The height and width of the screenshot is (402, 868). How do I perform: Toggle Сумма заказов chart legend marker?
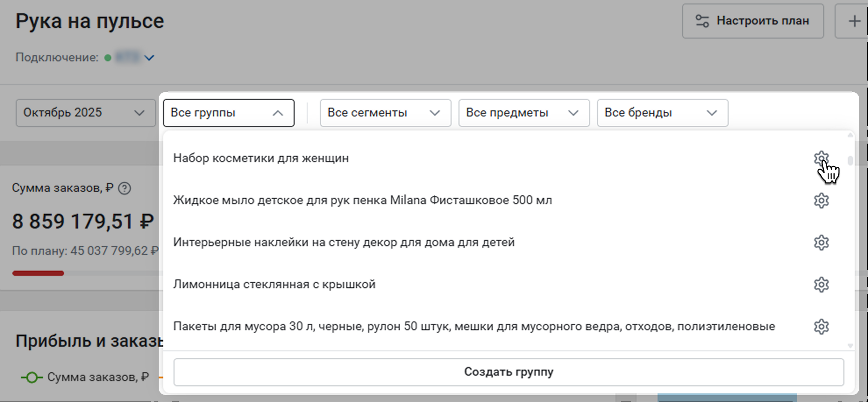tap(32, 377)
